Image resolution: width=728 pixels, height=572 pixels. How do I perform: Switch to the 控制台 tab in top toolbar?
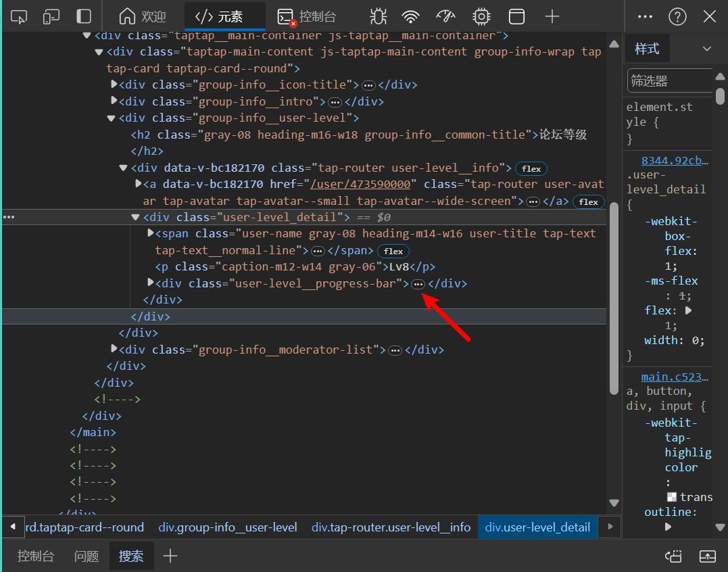click(306, 17)
